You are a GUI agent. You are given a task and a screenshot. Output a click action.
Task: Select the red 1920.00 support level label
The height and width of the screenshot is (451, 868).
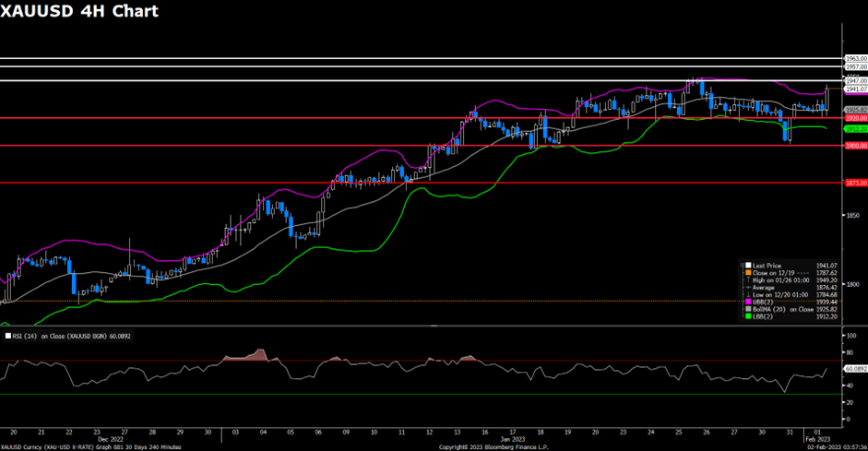click(x=855, y=118)
